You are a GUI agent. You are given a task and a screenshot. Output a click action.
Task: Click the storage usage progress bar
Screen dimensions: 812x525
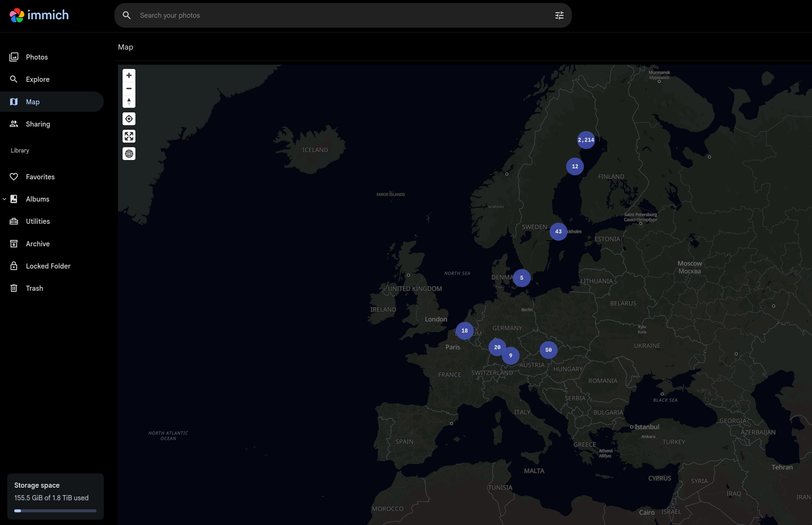pyautogui.click(x=55, y=511)
